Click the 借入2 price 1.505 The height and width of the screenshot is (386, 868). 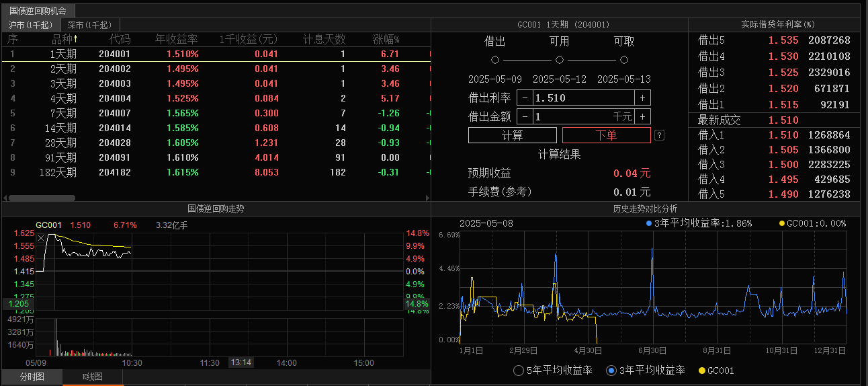[783, 150]
